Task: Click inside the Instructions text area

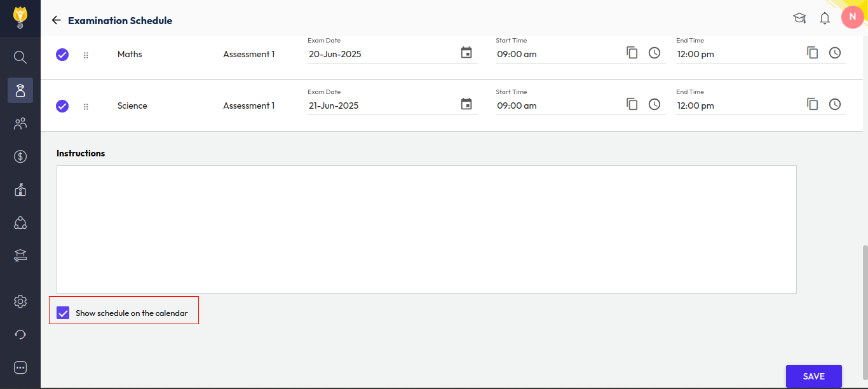Action: [426, 229]
